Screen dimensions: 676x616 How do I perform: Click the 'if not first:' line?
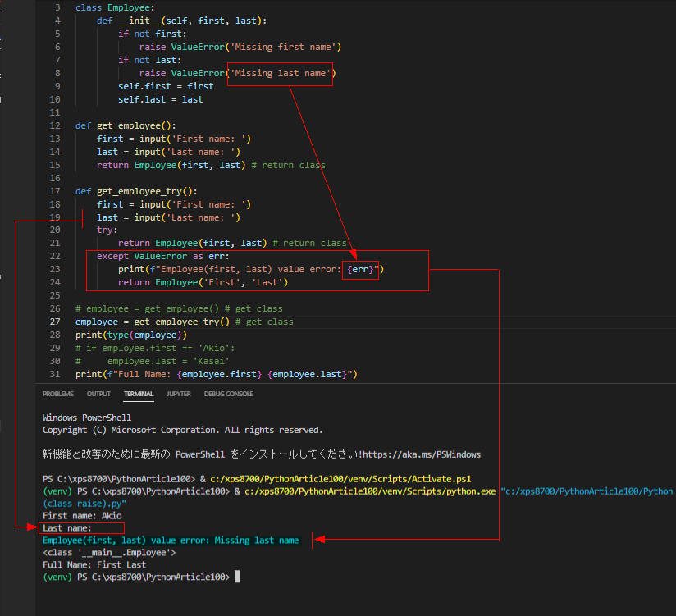pos(153,34)
